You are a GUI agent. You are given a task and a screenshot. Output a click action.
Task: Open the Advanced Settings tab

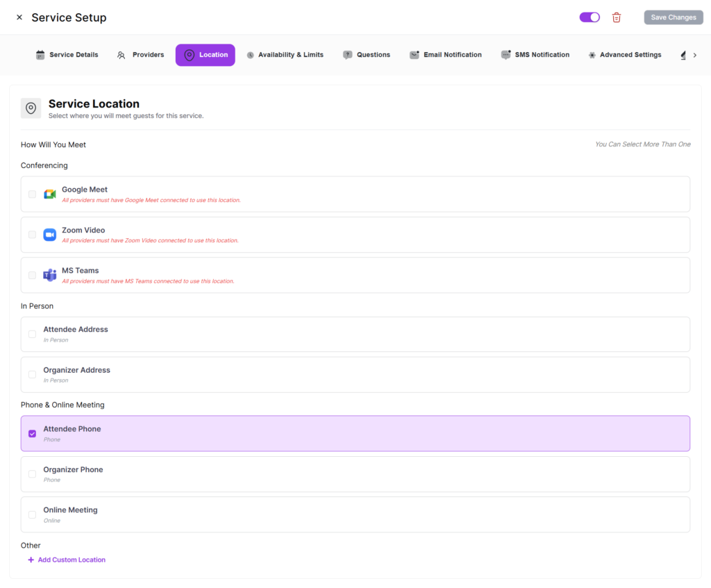[x=624, y=55]
